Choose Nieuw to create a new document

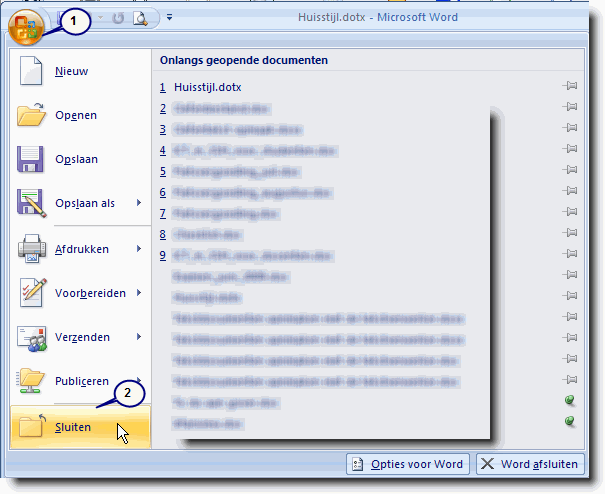80,71
